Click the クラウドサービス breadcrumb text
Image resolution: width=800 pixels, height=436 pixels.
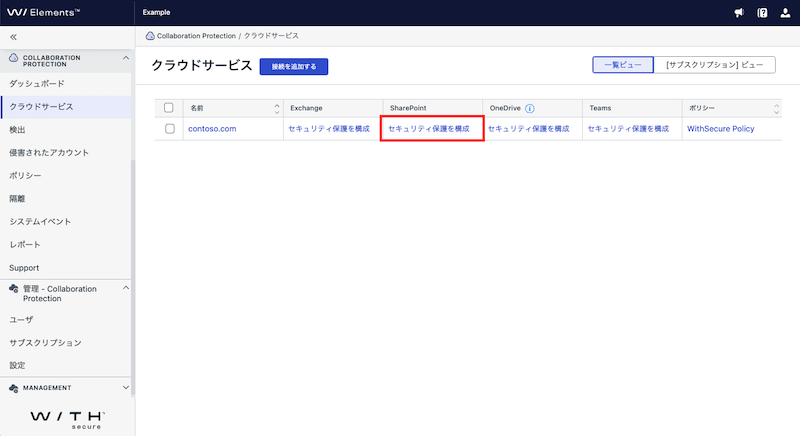[271, 36]
